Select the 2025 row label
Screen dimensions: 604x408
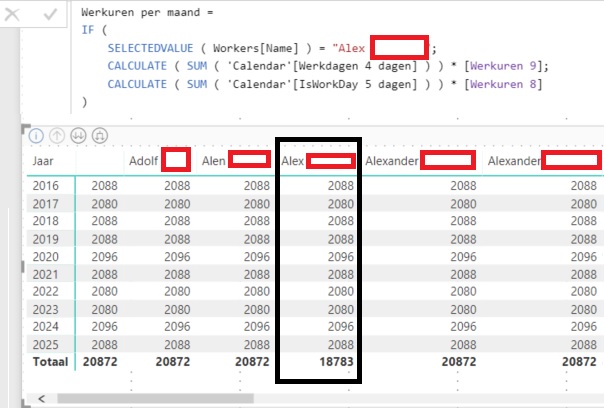click(45, 344)
